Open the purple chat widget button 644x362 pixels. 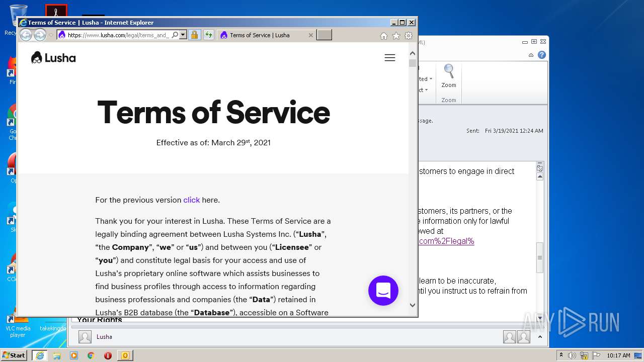tap(383, 291)
